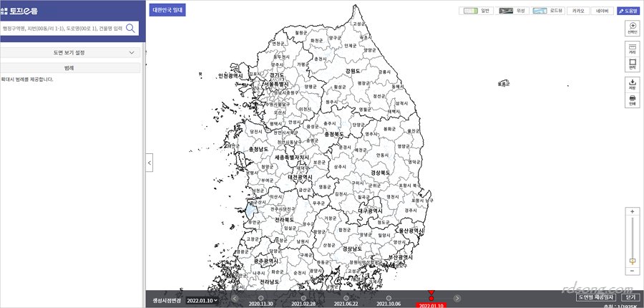Click the 도움말 help button

tap(628, 11)
